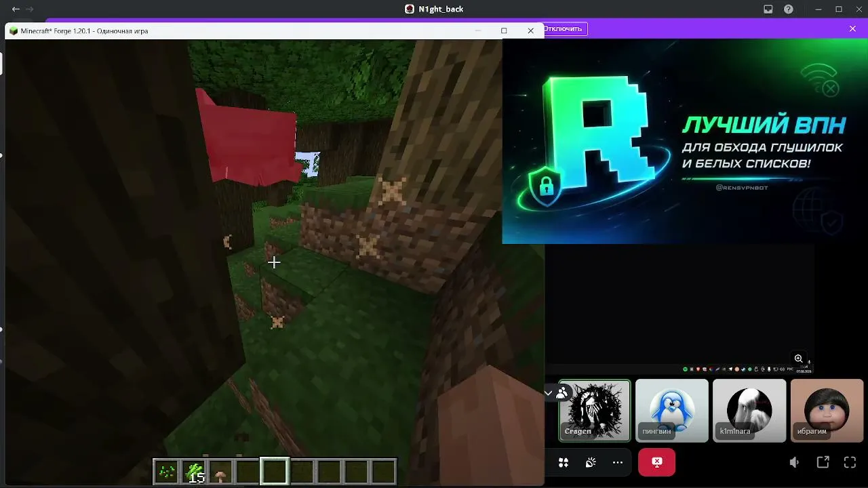Image resolution: width=868 pixels, height=488 pixels.
Task: Pop out the call window
Action: click(823, 462)
